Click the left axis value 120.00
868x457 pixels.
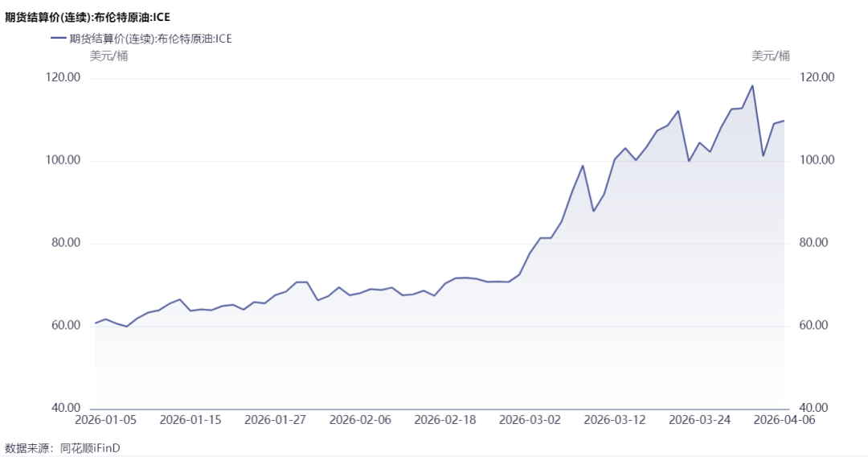63,77
